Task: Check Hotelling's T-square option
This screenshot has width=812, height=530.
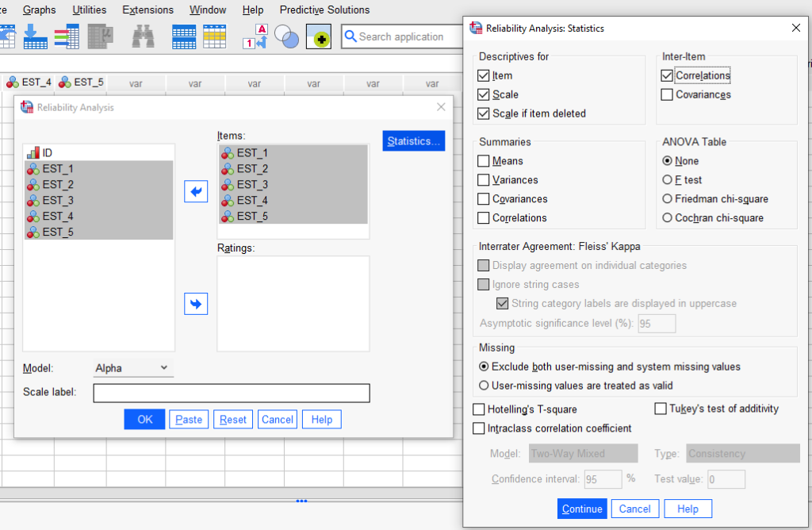Action: point(479,409)
